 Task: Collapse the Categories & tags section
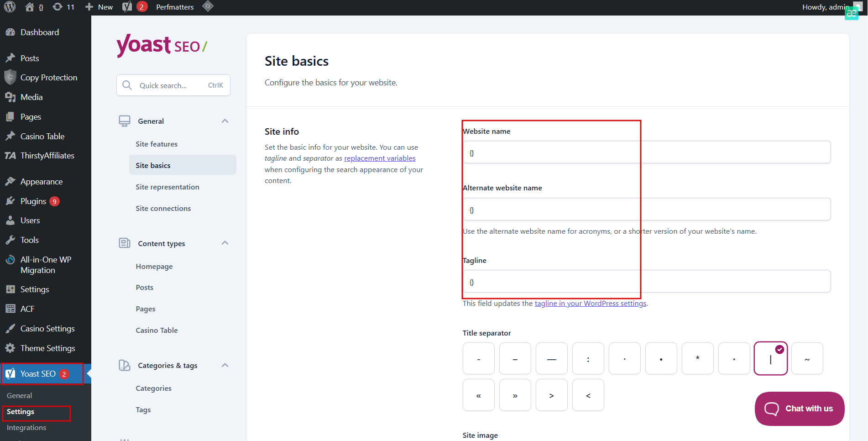coord(225,365)
